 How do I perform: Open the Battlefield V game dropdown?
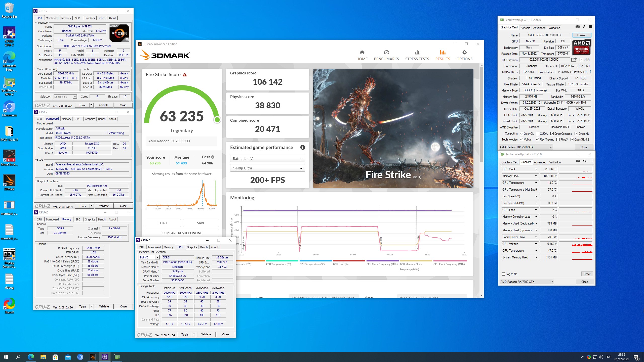click(x=267, y=159)
